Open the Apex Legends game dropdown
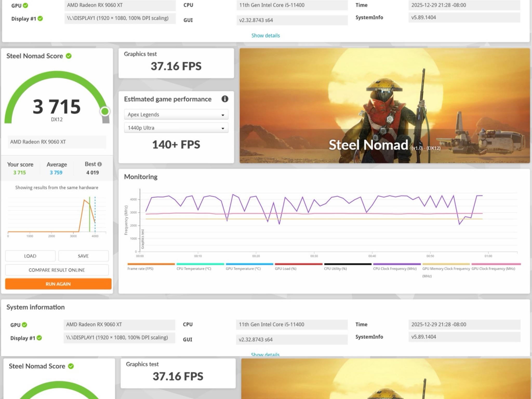This screenshot has height=399, width=532. click(176, 115)
